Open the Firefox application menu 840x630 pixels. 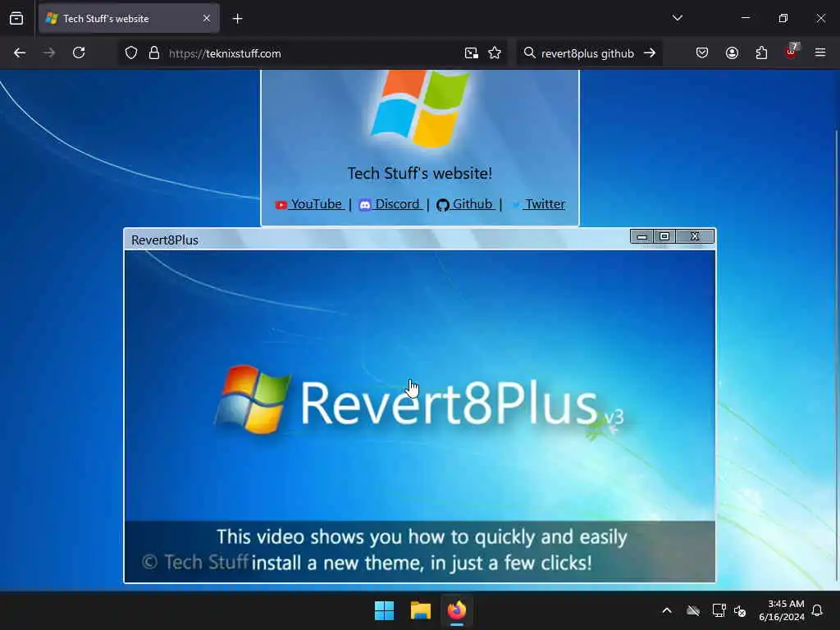point(820,53)
